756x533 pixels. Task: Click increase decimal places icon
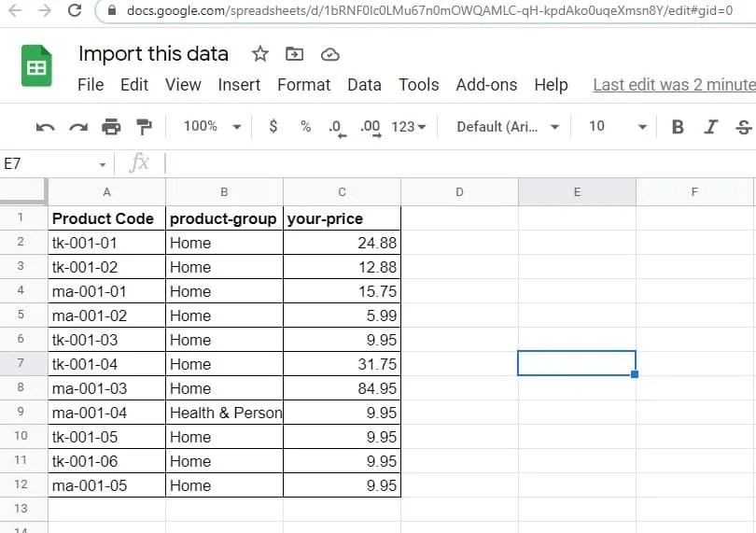371,128
